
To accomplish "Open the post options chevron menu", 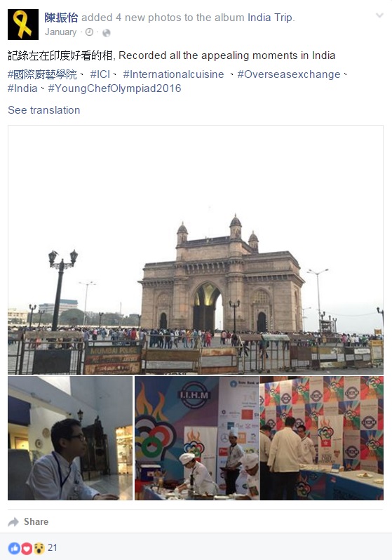I will (x=379, y=15).
